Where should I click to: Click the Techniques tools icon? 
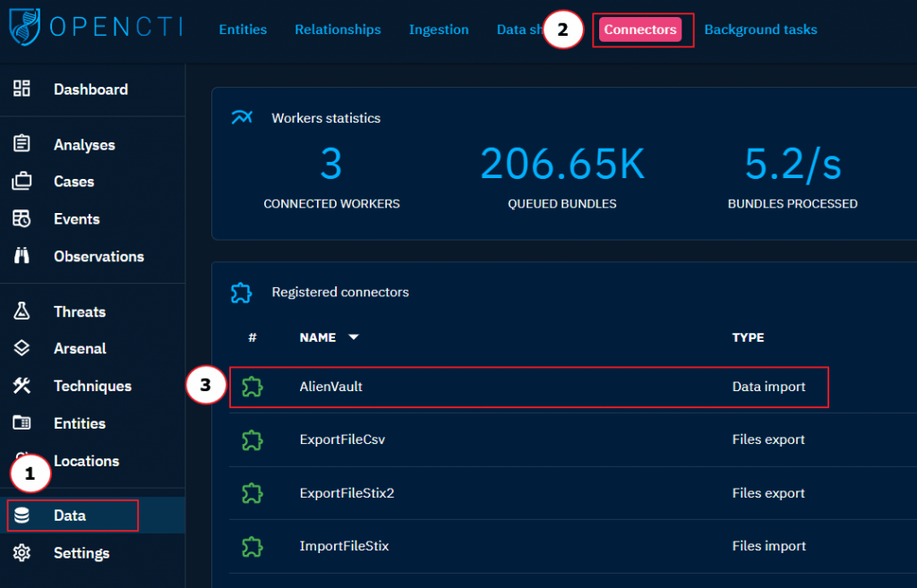21,386
